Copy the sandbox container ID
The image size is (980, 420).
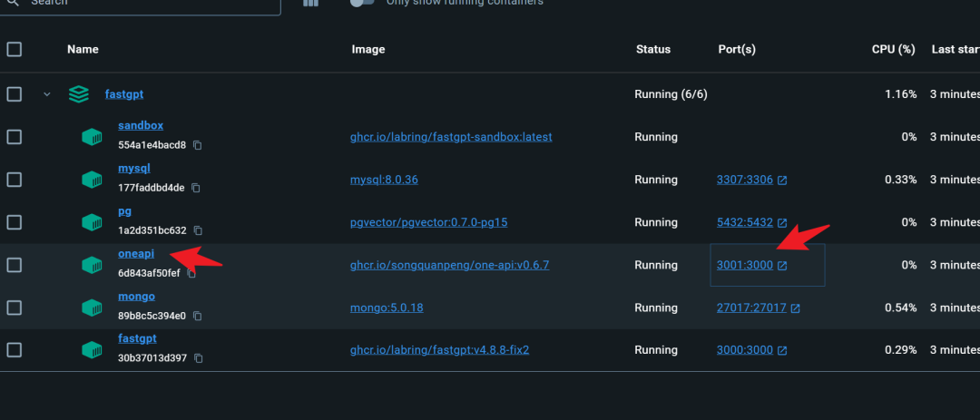pos(198,145)
